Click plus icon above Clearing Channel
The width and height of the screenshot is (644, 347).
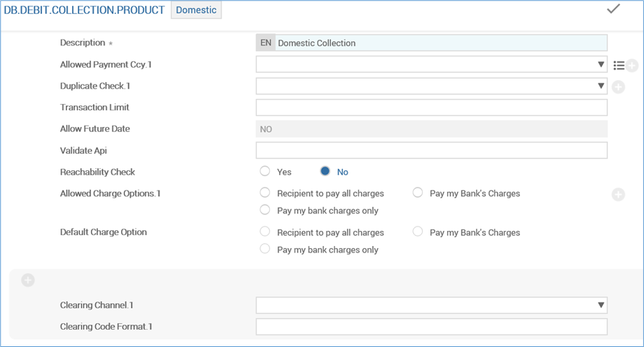(x=28, y=280)
